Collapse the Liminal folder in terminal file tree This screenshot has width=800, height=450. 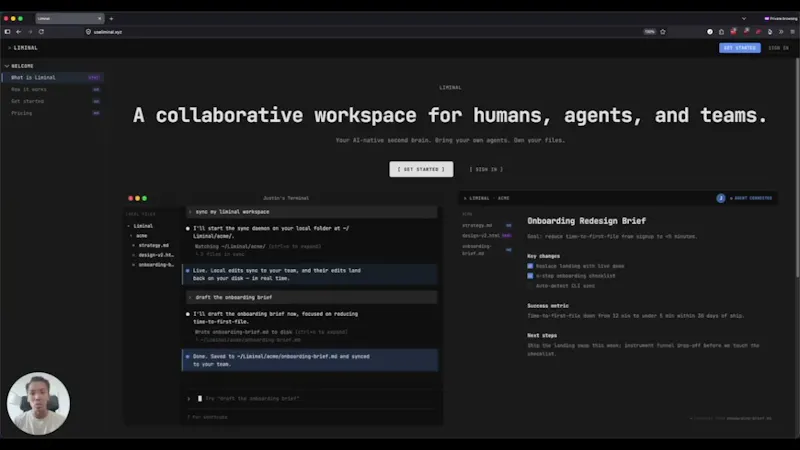click(140, 226)
